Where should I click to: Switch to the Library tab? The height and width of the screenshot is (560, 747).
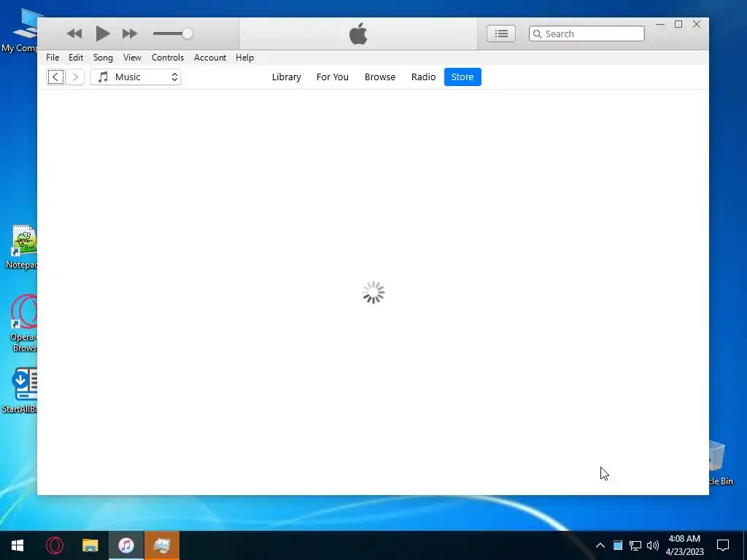pos(286,77)
